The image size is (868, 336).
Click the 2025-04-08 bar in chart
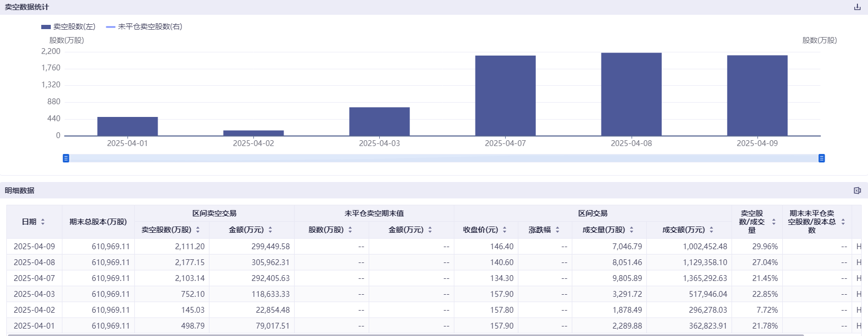(631, 94)
